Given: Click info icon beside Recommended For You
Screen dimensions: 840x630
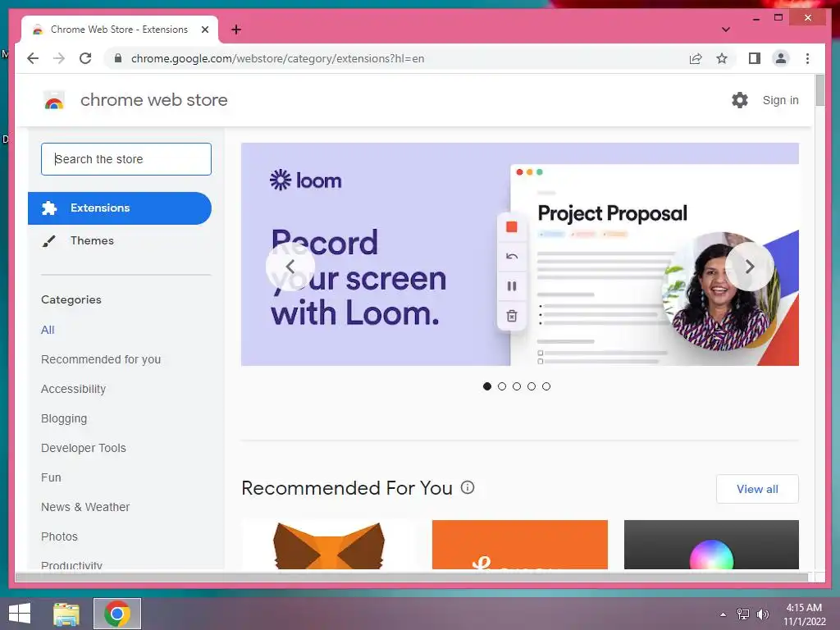Looking at the screenshot, I should [468, 487].
